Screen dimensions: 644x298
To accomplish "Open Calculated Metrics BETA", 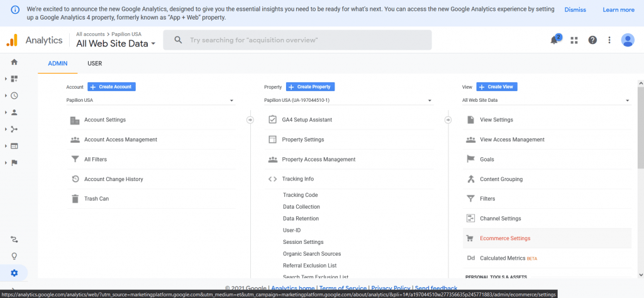I will pos(508,258).
